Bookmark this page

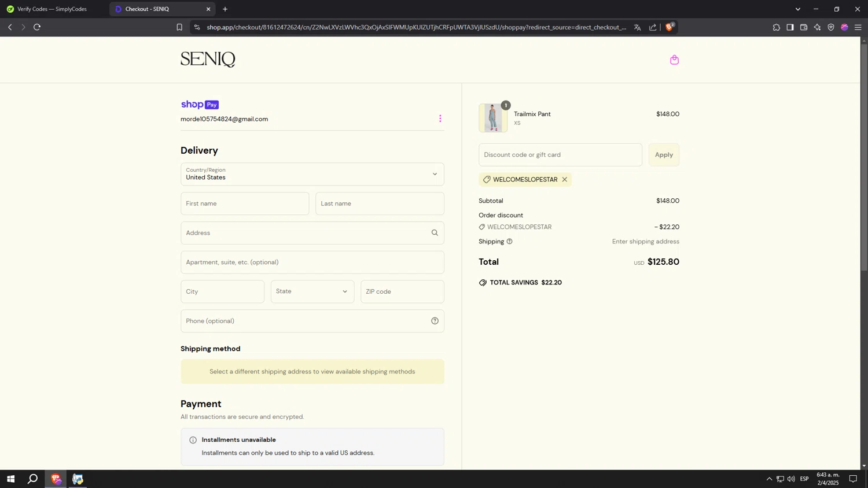click(x=179, y=27)
